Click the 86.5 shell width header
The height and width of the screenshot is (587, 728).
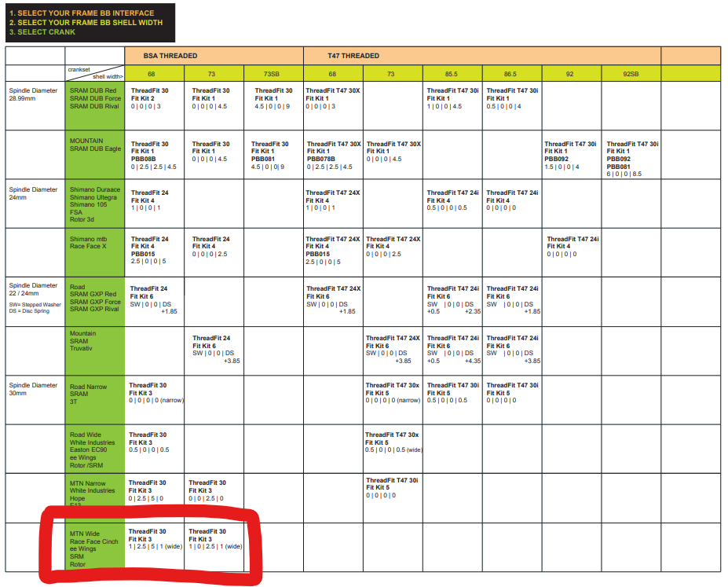click(x=512, y=74)
